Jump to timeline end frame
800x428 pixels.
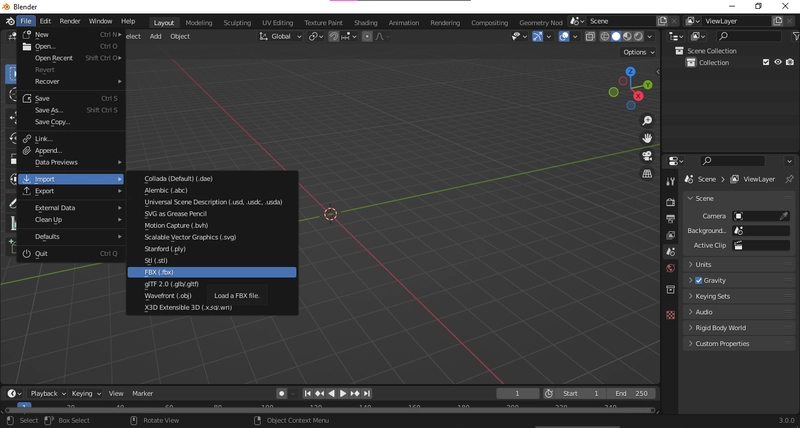pos(367,393)
